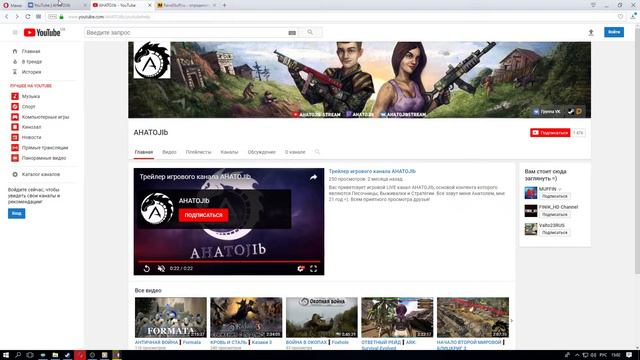
Task: Open ВОЙНА В ОКОПАХ Foxhole thumbnail
Action: (x=322, y=317)
